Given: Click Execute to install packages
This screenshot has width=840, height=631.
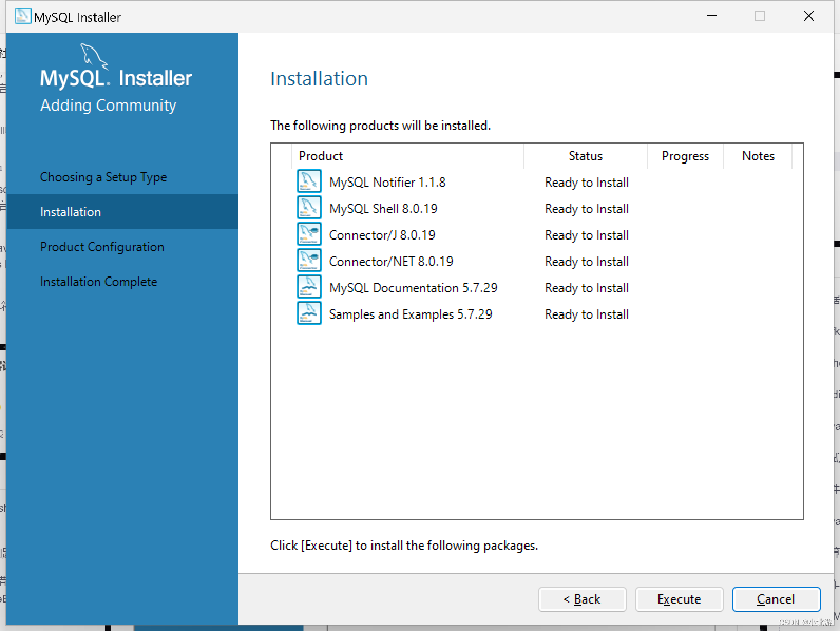Looking at the screenshot, I should point(679,599).
